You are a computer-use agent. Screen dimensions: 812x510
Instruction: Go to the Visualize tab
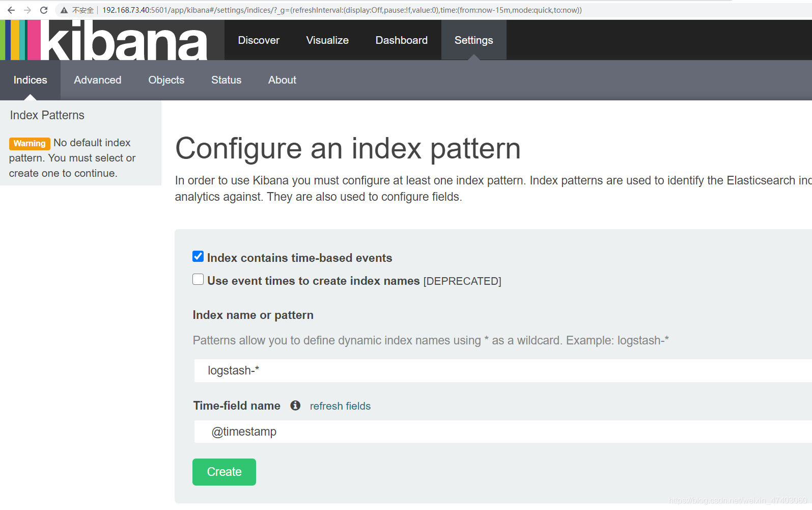(327, 40)
